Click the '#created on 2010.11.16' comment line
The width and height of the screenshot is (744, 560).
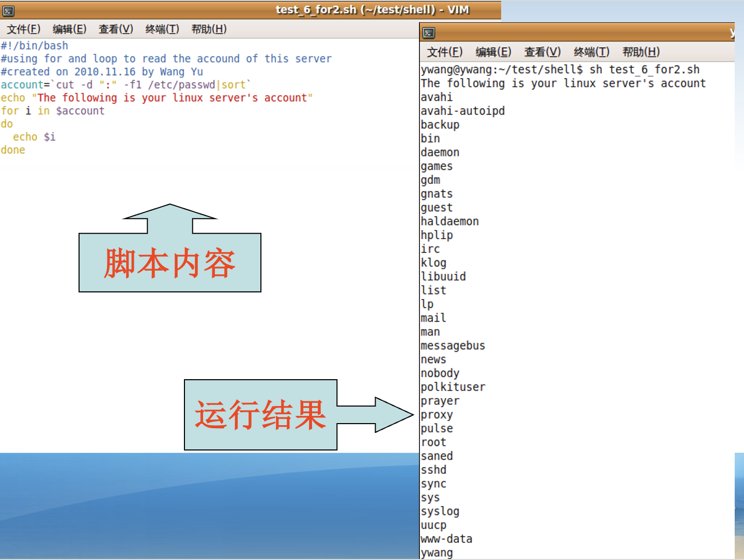[102, 71]
